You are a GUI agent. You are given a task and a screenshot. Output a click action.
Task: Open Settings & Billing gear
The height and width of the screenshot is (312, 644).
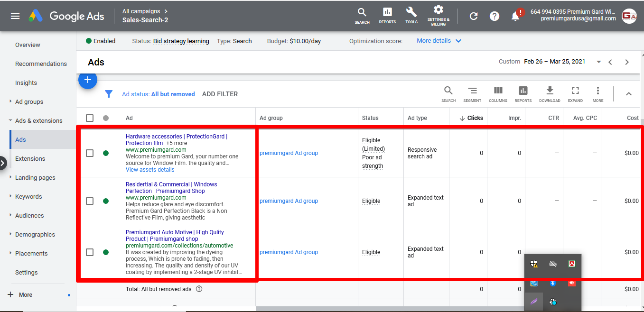(439, 15)
